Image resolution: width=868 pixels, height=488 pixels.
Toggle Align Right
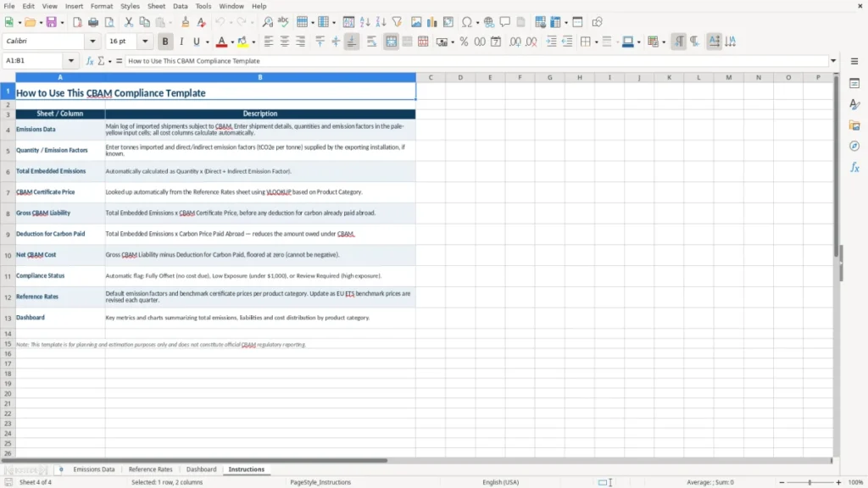click(301, 42)
